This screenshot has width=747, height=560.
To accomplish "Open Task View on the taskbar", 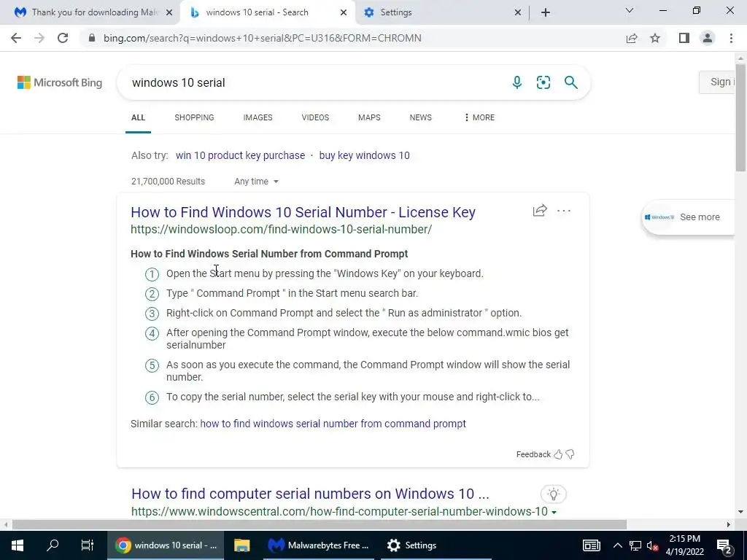I will click(88, 545).
